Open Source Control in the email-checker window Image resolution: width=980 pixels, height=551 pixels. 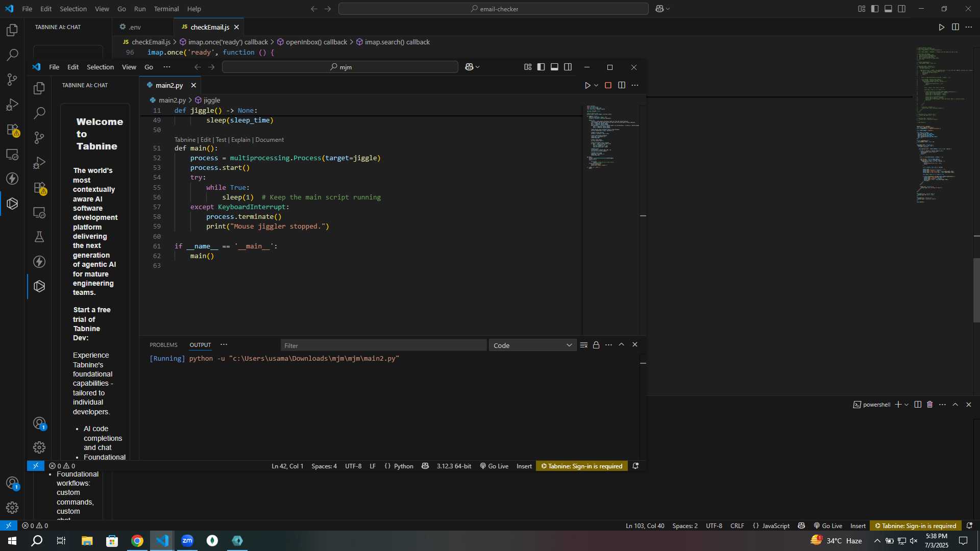pos(12,80)
